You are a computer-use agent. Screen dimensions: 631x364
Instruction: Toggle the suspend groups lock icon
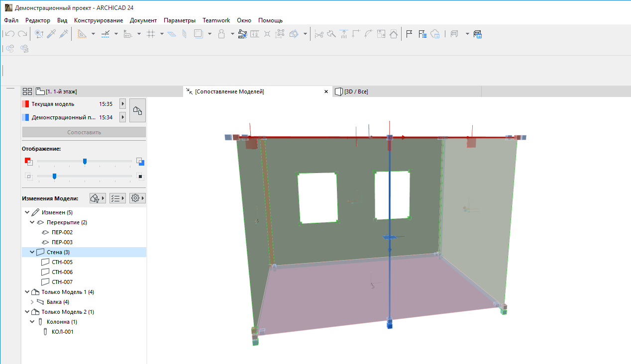[222, 34]
